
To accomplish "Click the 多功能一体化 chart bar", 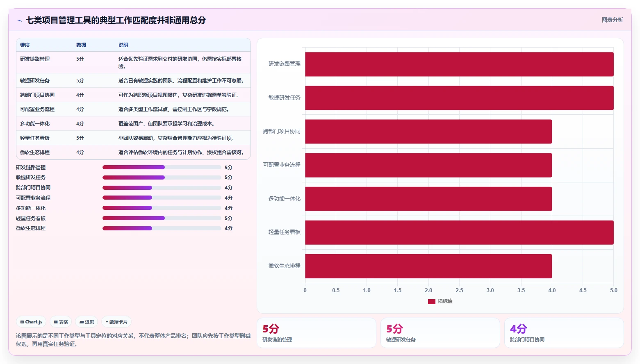I will [x=428, y=199].
